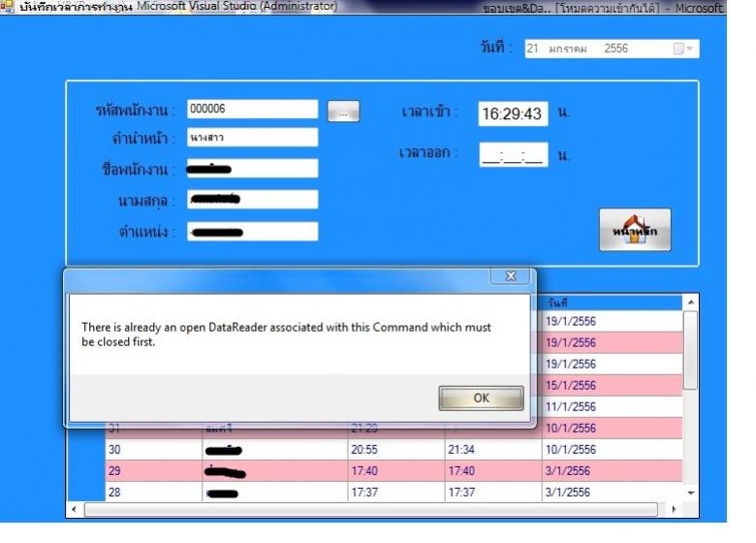756x543 pixels.
Task: Click the วันที่ column header in grid
Action: (612, 303)
